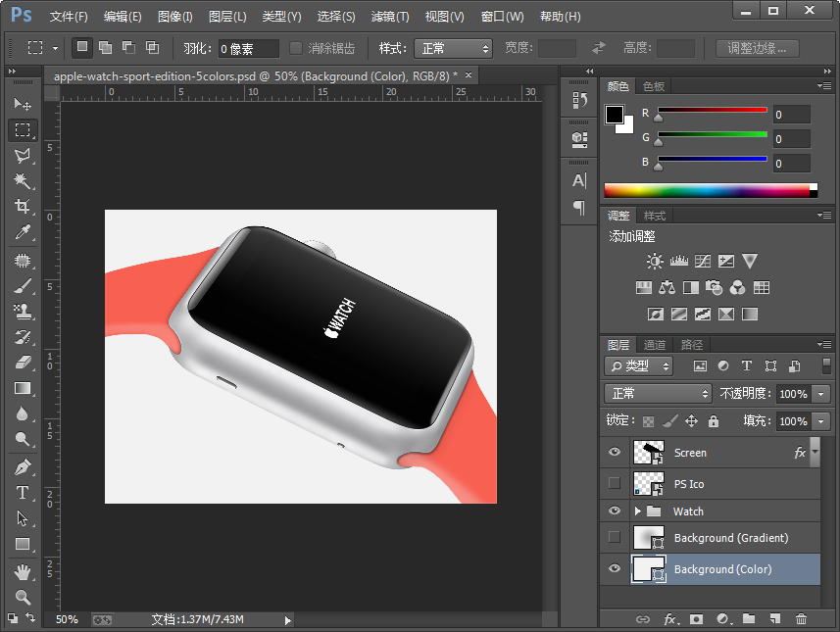The image size is (840, 632).
Task: Pick the Polygonal Lasso tool
Action: [23, 156]
